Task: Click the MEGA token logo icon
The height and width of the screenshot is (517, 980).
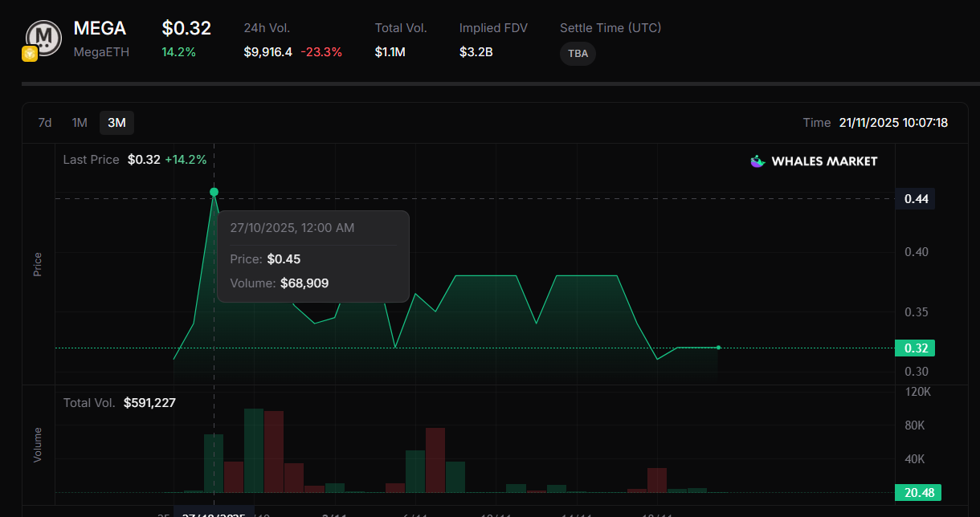Action: click(x=43, y=37)
